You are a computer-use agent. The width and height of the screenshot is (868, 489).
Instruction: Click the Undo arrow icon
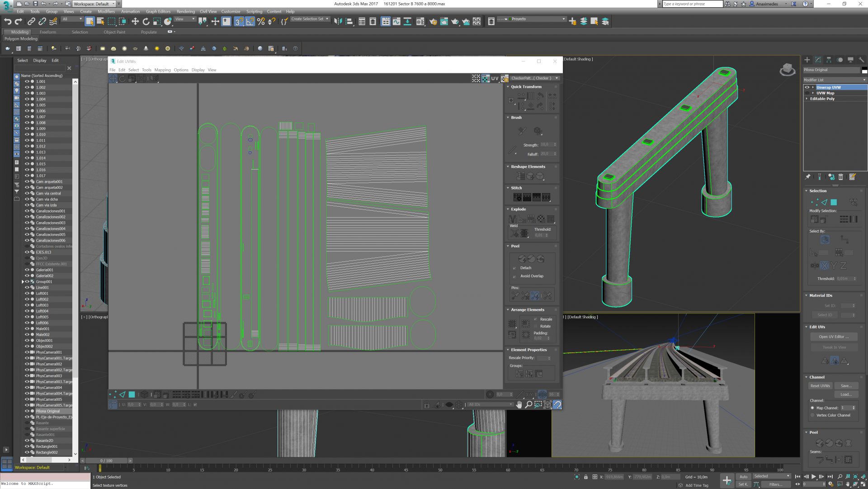pos(7,21)
